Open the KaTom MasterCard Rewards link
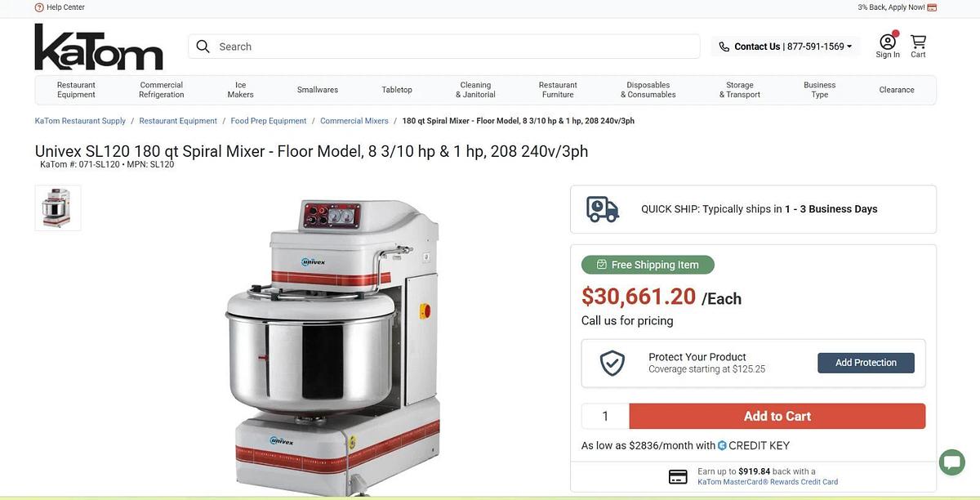The width and height of the screenshot is (980, 500). [x=768, y=480]
